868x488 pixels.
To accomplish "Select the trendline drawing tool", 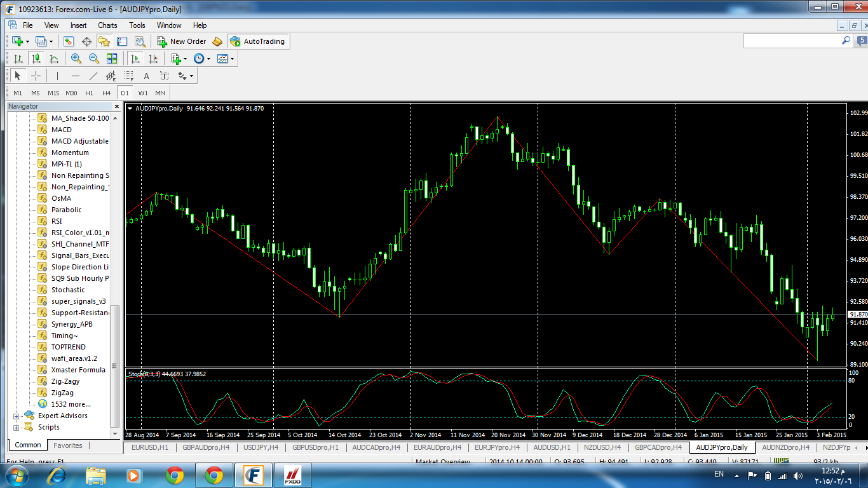I will [x=93, y=76].
